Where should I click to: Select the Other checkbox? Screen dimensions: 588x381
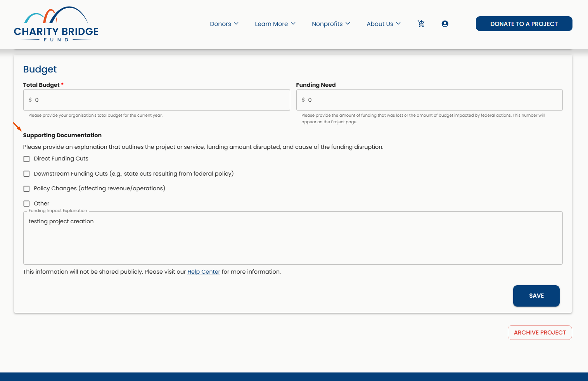pyautogui.click(x=26, y=203)
